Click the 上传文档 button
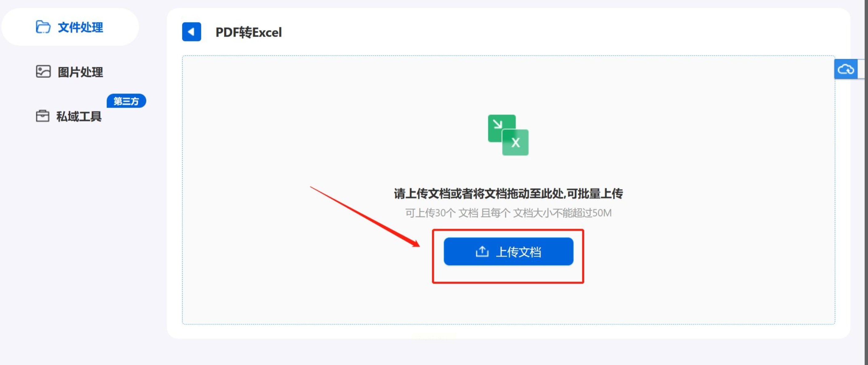The width and height of the screenshot is (868, 365). 508,251
